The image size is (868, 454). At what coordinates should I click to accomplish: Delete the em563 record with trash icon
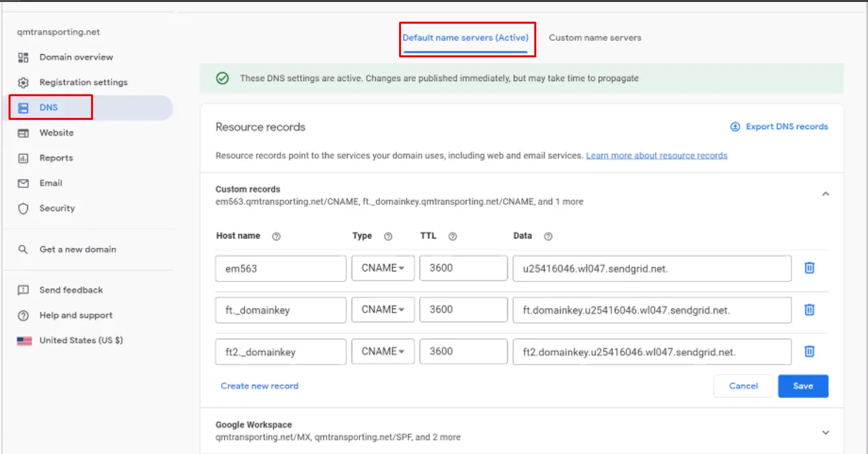[809, 268]
